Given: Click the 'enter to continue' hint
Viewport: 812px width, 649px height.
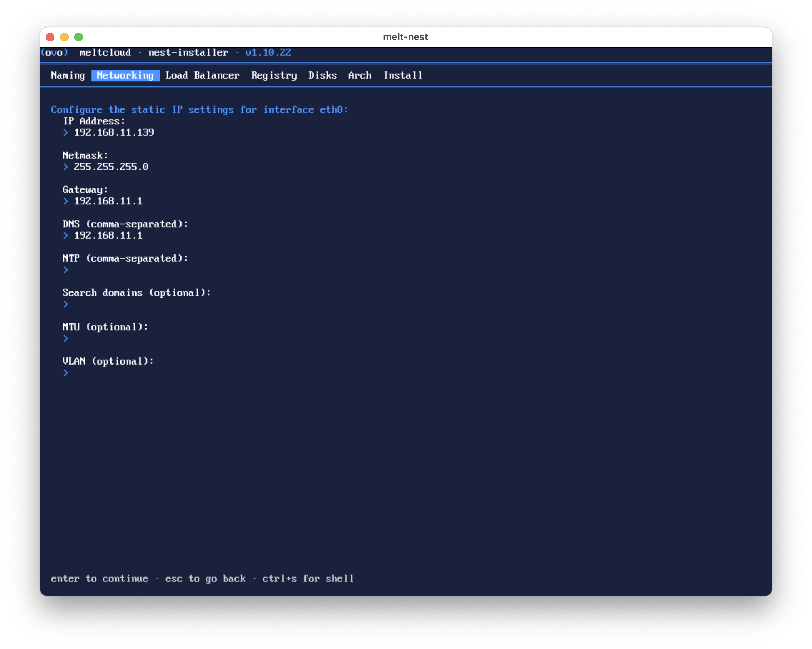Looking at the screenshot, I should point(99,579).
